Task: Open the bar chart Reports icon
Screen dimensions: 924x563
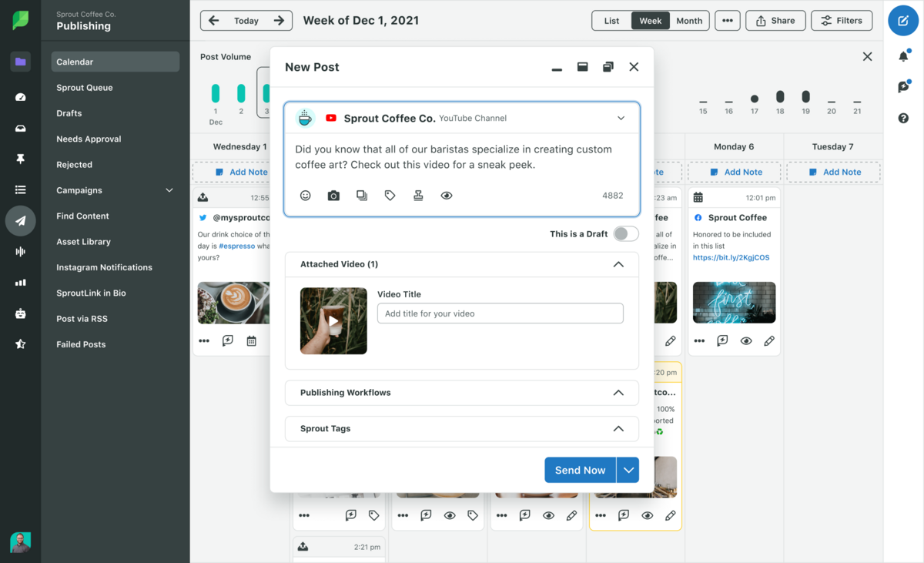Action: click(x=21, y=283)
